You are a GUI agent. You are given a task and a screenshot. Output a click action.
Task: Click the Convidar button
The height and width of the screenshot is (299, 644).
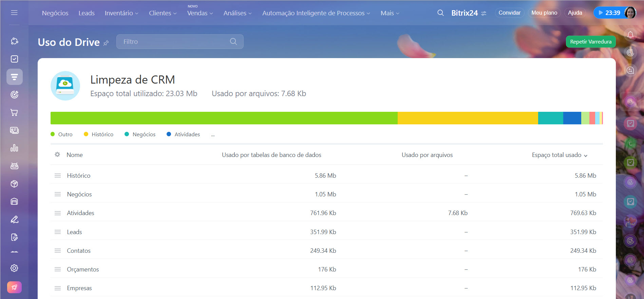click(x=509, y=13)
